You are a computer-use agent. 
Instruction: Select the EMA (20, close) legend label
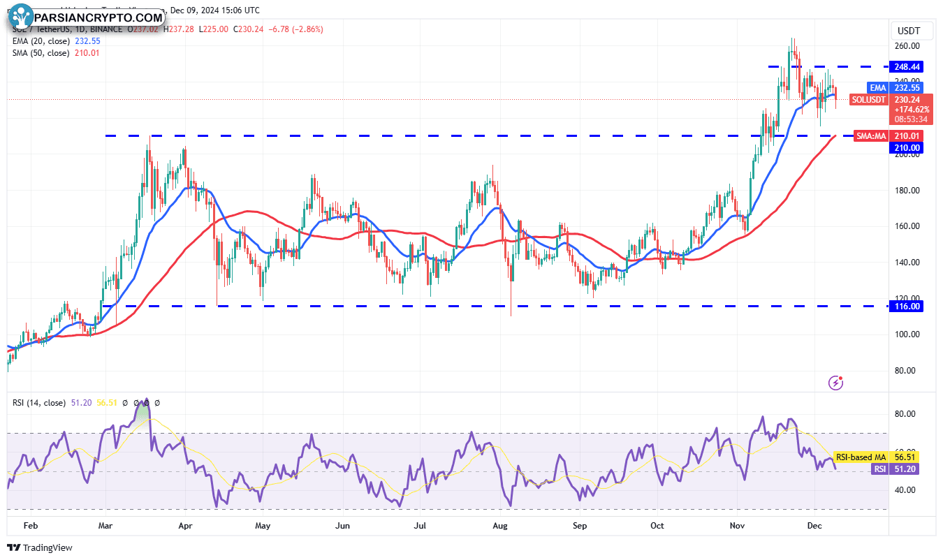41,41
